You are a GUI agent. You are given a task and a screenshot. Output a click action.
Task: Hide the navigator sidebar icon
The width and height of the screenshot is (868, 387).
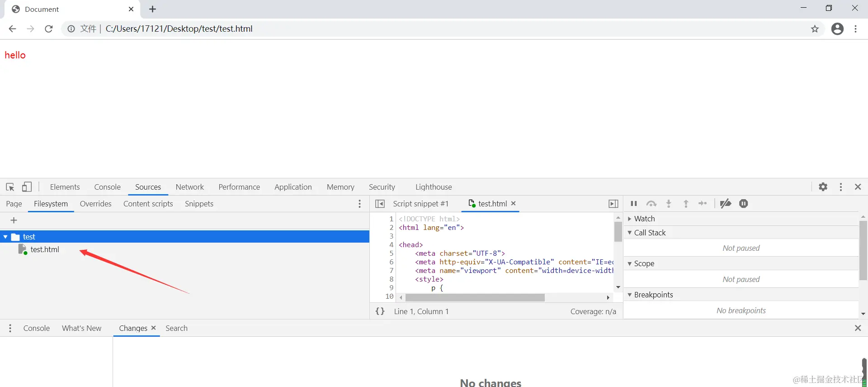coord(380,204)
